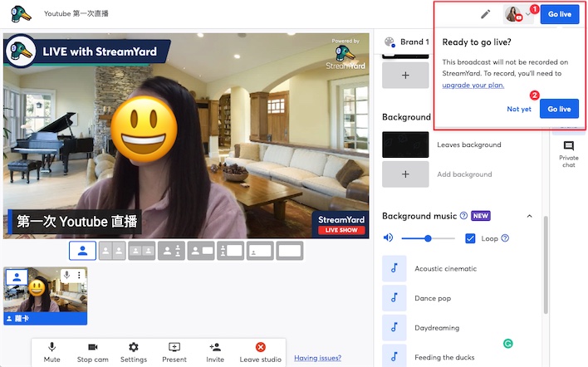
Task: Click the top Go live button
Action: pos(560,14)
